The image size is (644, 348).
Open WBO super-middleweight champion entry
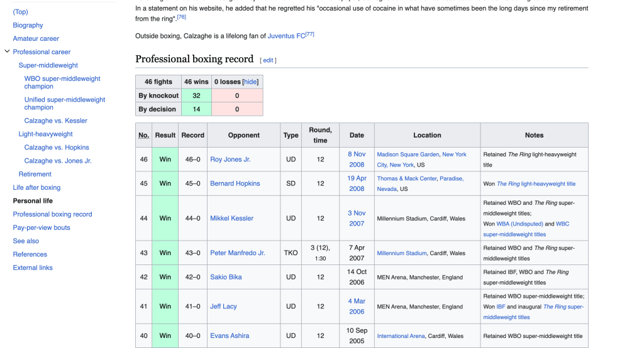[62, 82]
